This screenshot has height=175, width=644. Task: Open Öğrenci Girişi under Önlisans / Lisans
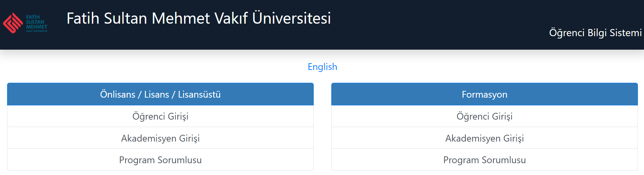[x=160, y=116]
